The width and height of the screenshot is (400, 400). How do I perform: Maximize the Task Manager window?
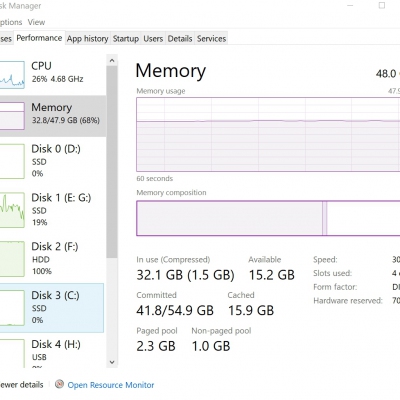pyautogui.click(x=382, y=6)
